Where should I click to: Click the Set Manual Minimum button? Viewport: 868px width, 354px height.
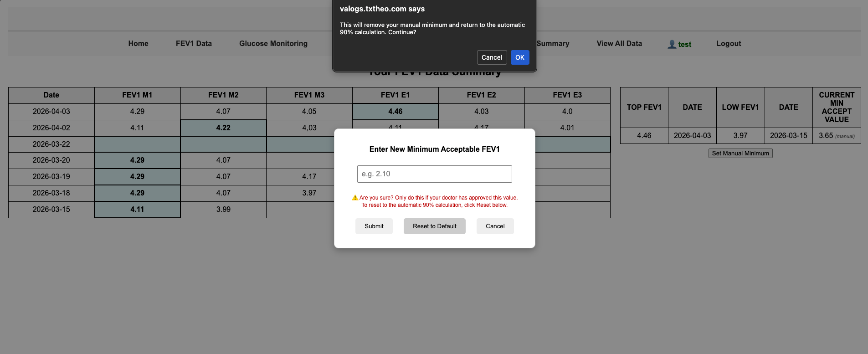(740, 154)
